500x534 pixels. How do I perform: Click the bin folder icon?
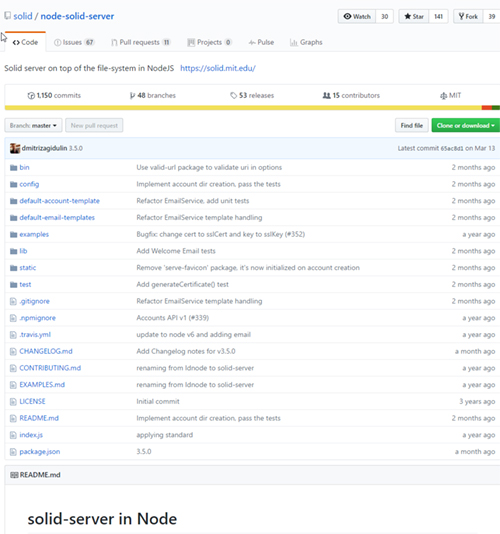(13, 168)
